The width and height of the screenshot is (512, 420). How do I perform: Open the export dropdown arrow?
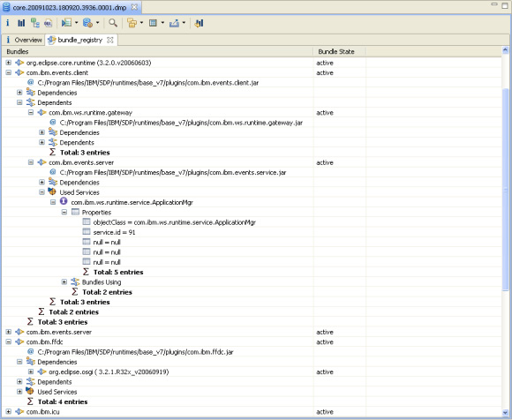tap(184, 23)
